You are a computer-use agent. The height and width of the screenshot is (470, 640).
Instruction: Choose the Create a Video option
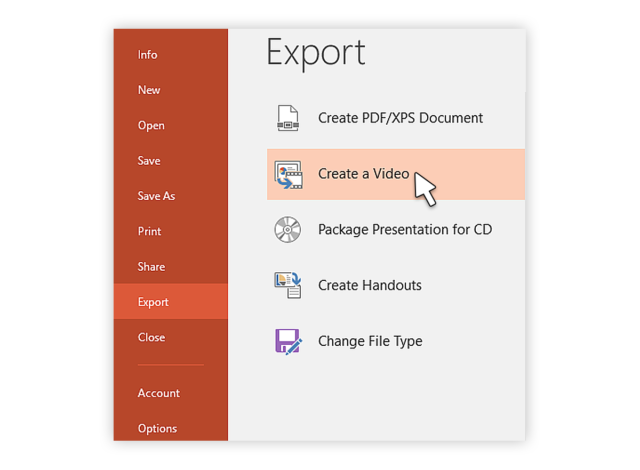(x=396, y=174)
